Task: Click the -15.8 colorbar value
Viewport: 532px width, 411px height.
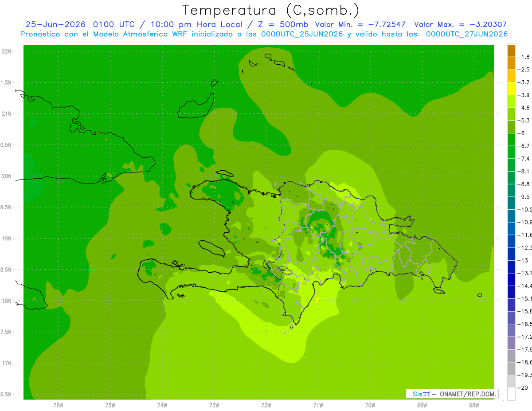Action: pos(524,311)
